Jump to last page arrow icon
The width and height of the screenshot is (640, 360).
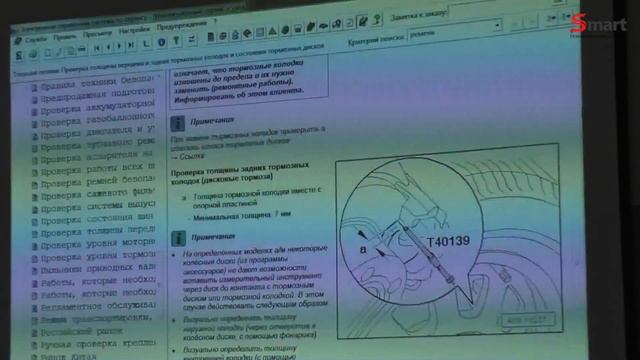tap(131, 45)
